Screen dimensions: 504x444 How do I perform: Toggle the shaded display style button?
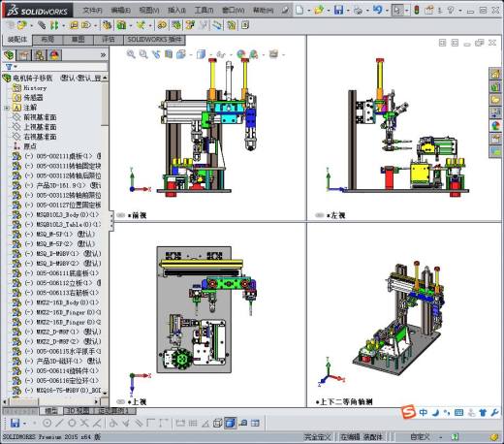(230, 423)
